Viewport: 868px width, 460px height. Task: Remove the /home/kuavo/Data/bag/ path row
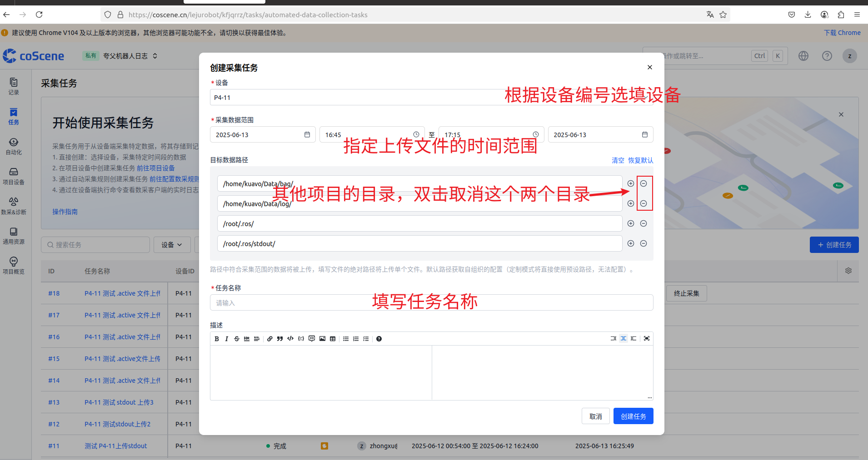644,183
